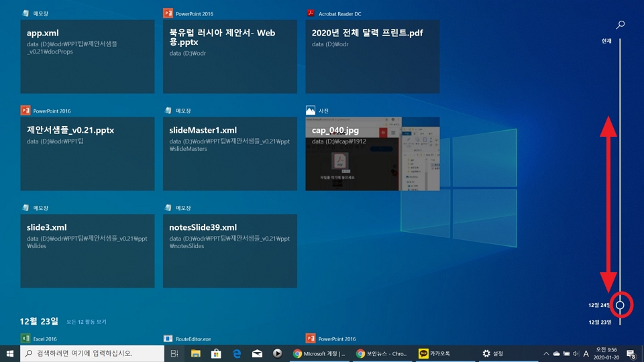Image resolution: width=644 pixels, height=362 pixels.
Task: Jump to 12월 23일 on timeline
Action: (x=600, y=322)
